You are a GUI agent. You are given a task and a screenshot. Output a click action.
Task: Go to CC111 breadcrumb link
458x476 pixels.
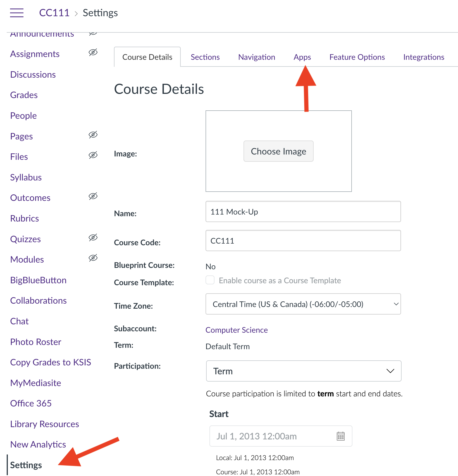pos(54,13)
